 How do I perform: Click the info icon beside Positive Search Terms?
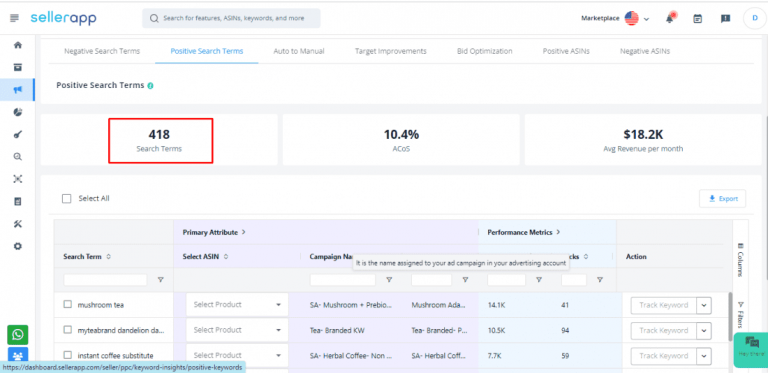150,86
